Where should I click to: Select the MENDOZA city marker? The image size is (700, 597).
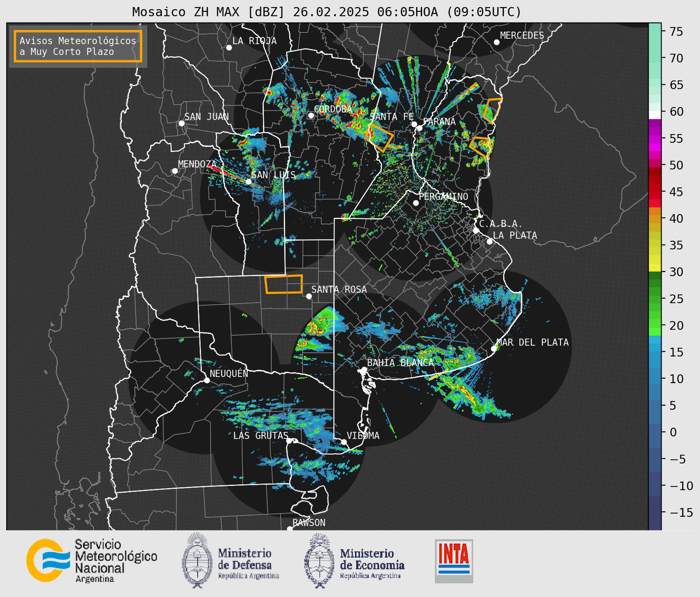pos(175,171)
